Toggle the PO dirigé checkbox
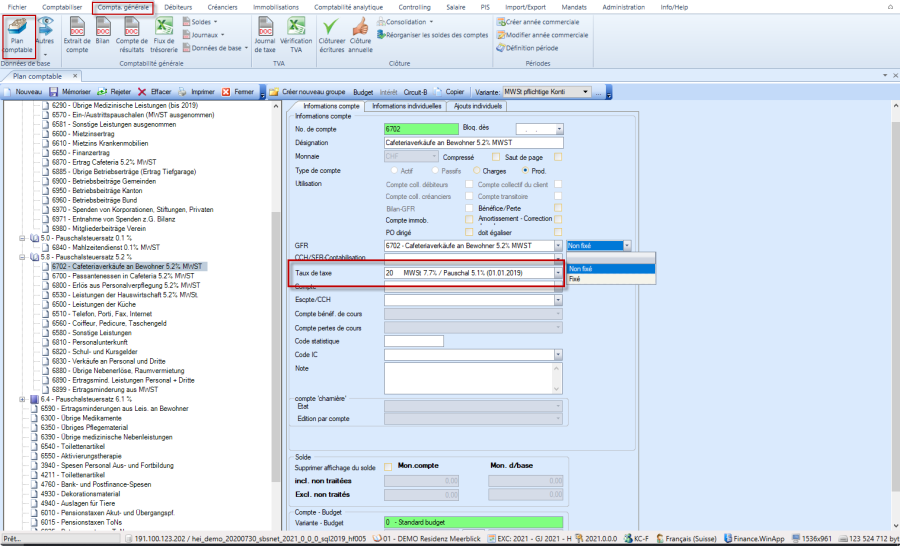Image resolution: width=900 pixels, height=546 pixels. click(x=469, y=232)
